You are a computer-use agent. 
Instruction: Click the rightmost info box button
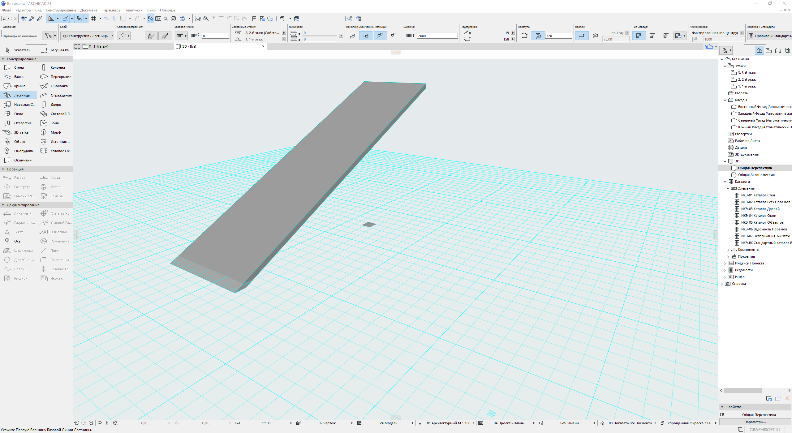[x=769, y=36]
